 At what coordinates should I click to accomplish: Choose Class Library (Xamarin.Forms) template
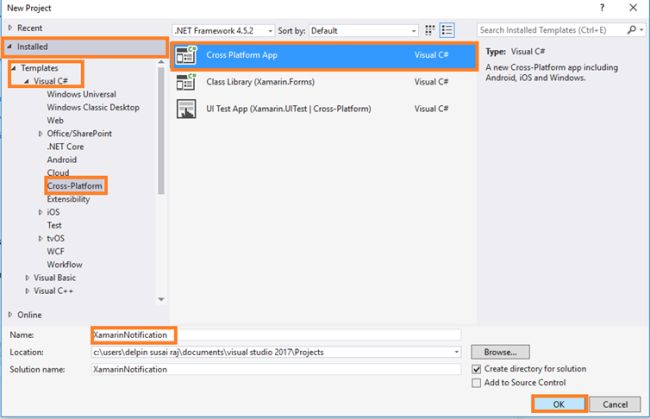324,82
